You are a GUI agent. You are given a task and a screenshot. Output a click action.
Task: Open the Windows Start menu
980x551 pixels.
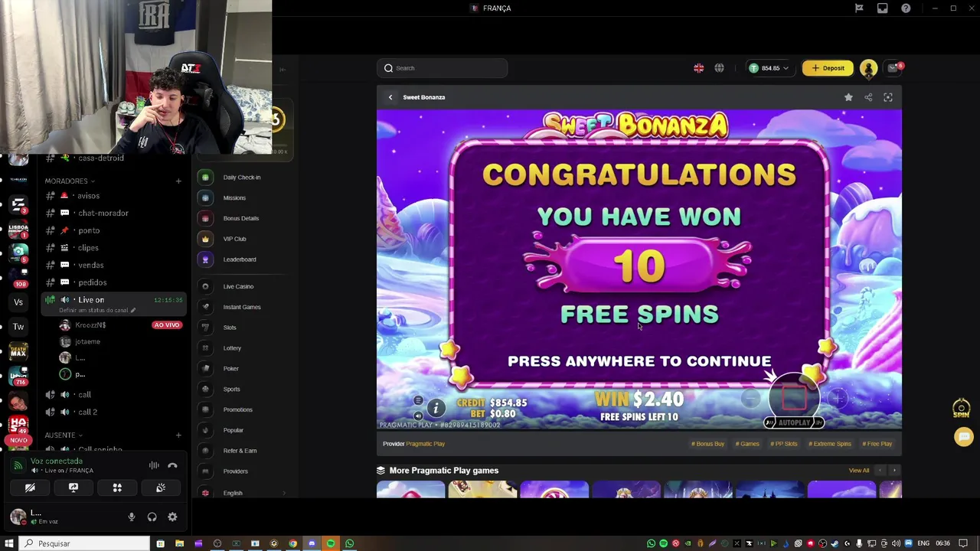8,543
